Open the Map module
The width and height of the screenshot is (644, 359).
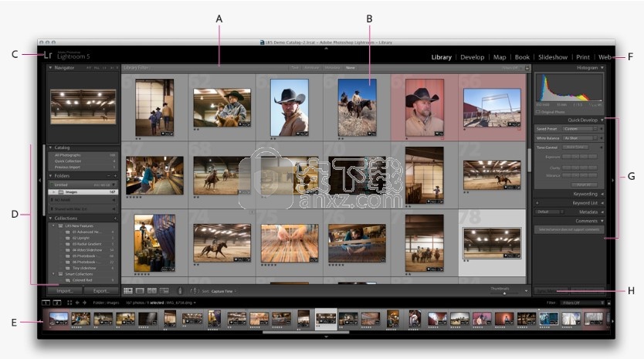(x=500, y=57)
